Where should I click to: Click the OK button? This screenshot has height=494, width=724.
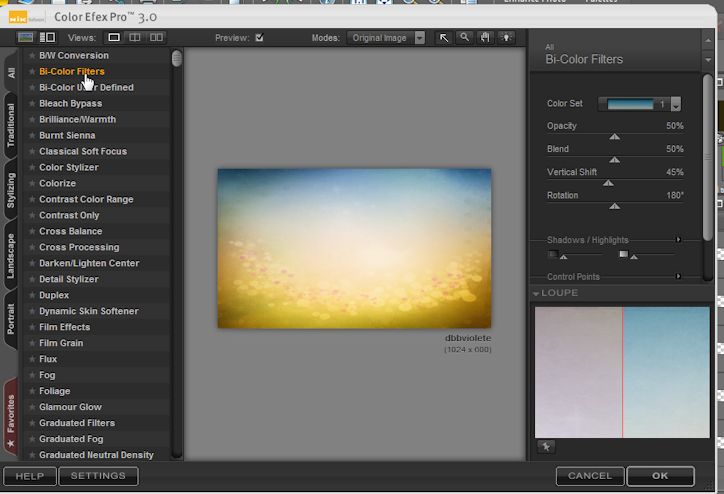[x=660, y=476]
